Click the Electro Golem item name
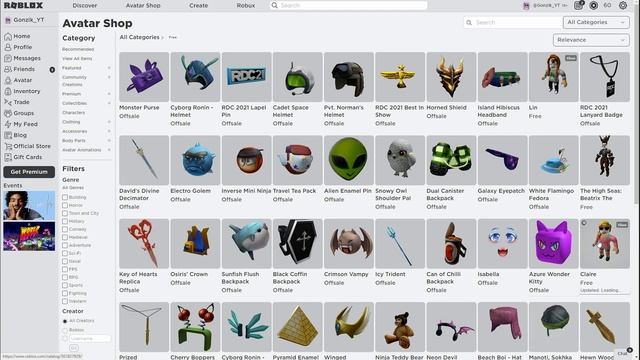Image resolution: width=640 pixels, height=360 pixels. [191, 191]
